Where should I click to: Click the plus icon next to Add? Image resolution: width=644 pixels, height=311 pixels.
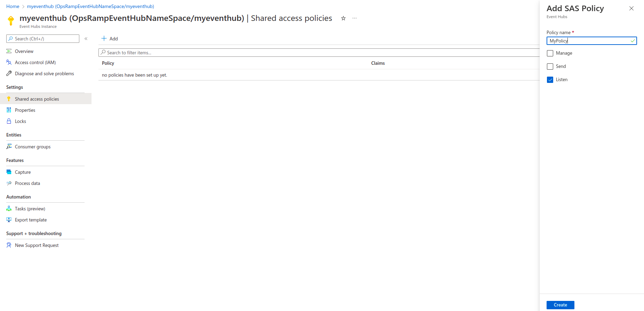pyautogui.click(x=104, y=38)
